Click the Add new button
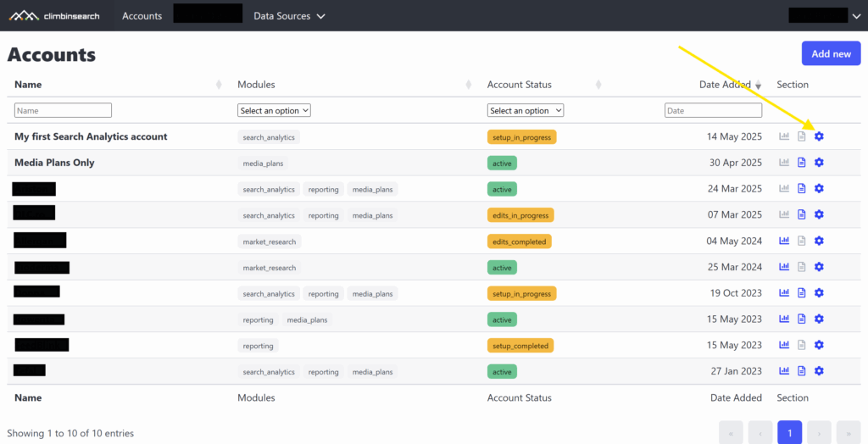 tap(831, 53)
